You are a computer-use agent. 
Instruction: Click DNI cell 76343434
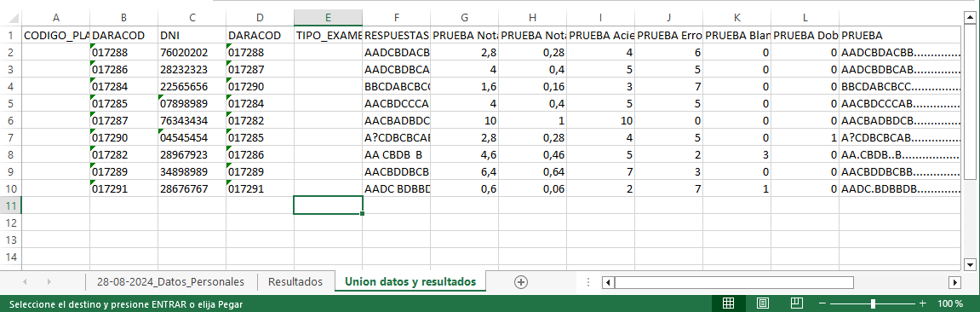[x=192, y=121]
